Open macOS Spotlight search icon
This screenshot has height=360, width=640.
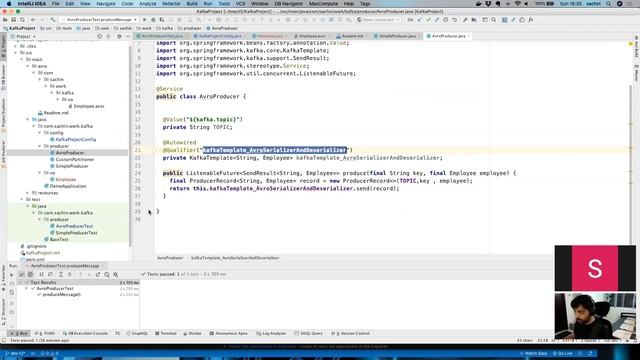(x=609, y=4)
